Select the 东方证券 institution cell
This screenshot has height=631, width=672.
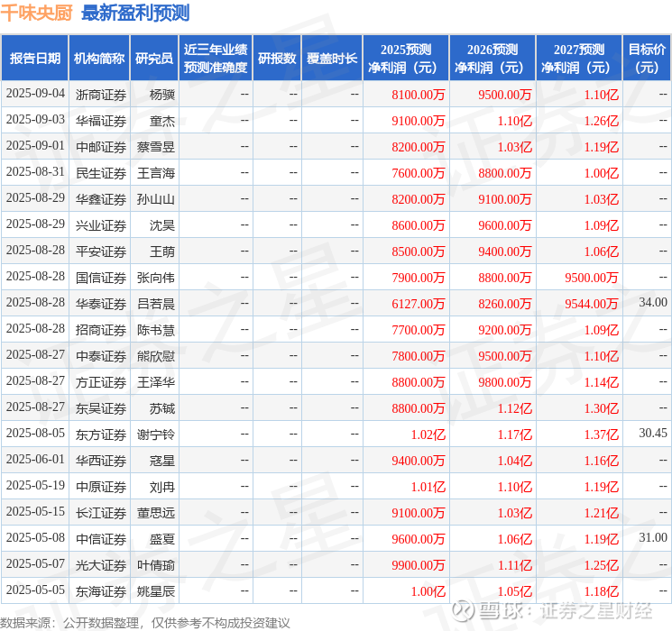click(101, 434)
